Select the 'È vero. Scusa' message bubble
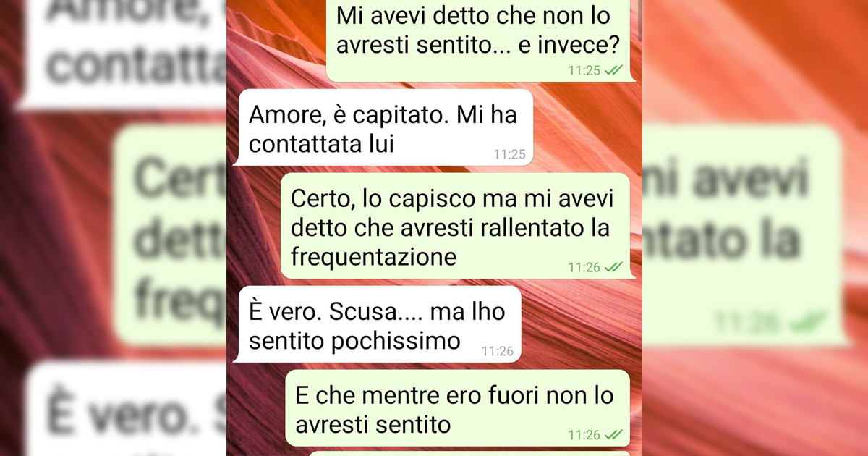The height and width of the screenshot is (456, 868). click(x=378, y=324)
